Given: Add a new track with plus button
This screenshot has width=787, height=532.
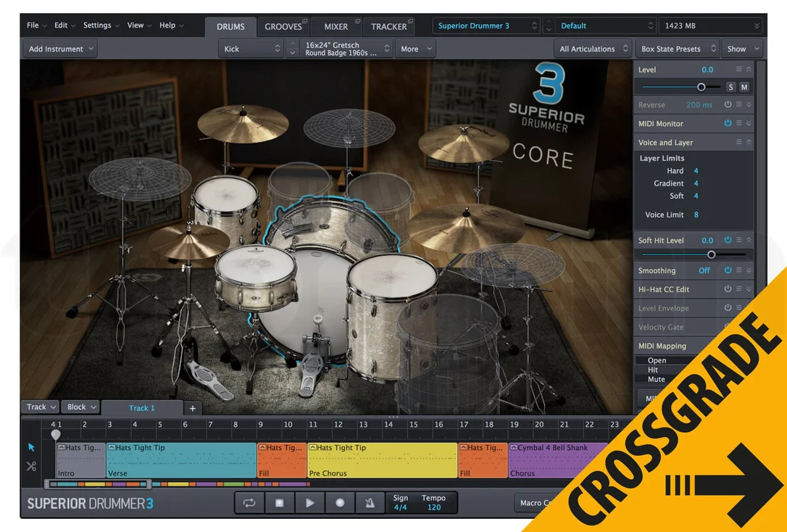Looking at the screenshot, I should 193,408.
